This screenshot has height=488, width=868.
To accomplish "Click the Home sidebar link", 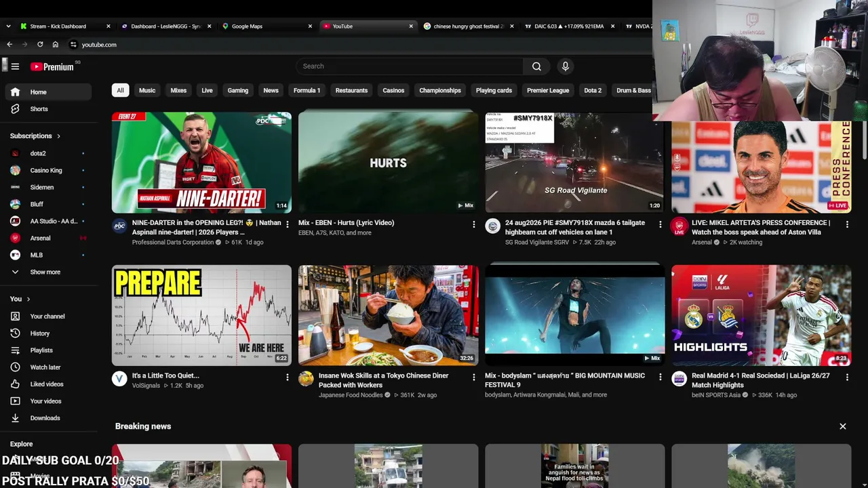I will pyautogui.click(x=49, y=92).
